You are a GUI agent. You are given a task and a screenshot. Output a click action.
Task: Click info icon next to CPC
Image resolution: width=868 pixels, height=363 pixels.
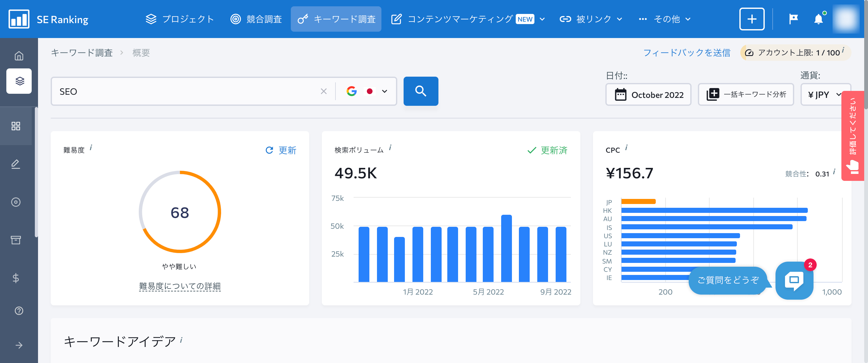tap(626, 148)
